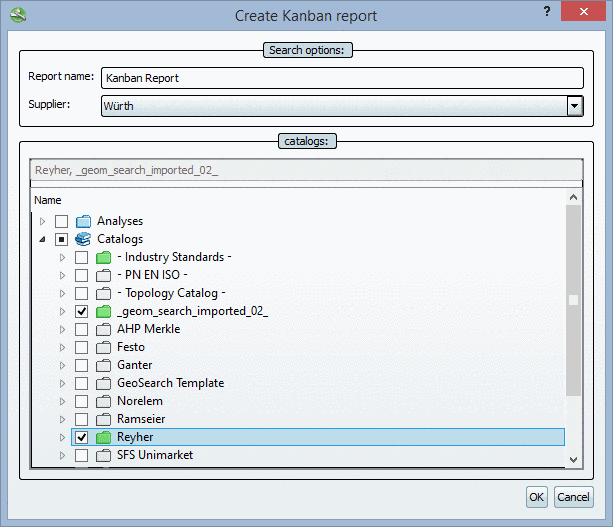The image size is (613, 527).
Task: Check the Analyses checkbox
Action: [61, 221]
